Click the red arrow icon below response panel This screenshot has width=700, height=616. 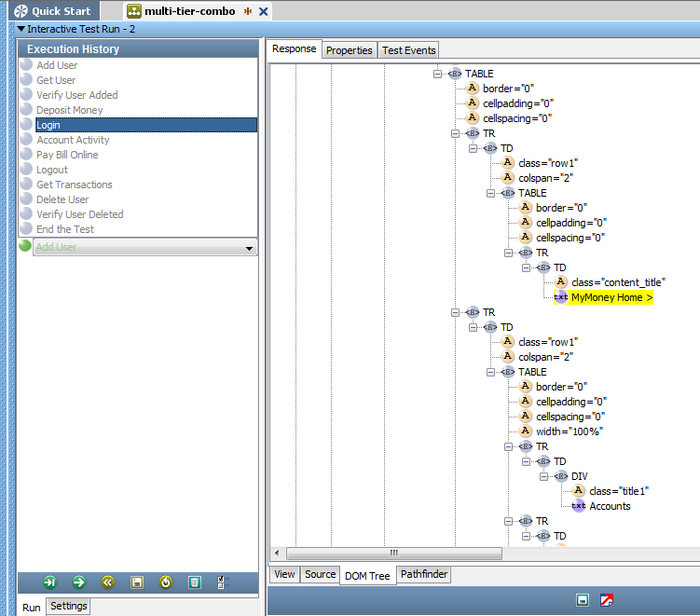coord(606,600)
